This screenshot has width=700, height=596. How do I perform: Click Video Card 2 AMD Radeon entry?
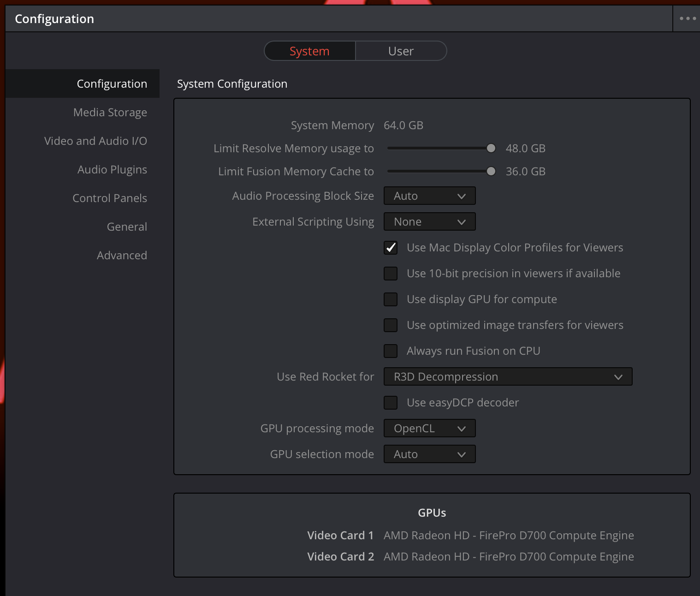click(x=509, y=557)
